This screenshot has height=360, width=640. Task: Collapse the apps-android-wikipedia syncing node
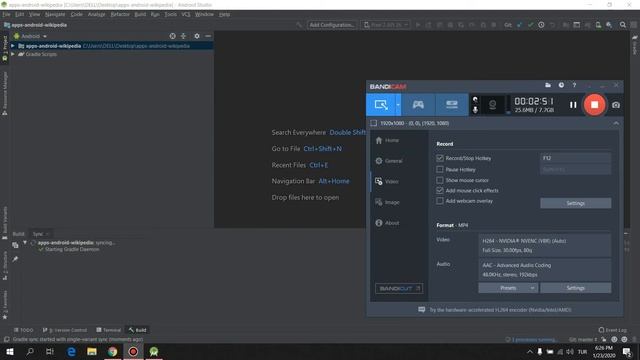point(25,242)
